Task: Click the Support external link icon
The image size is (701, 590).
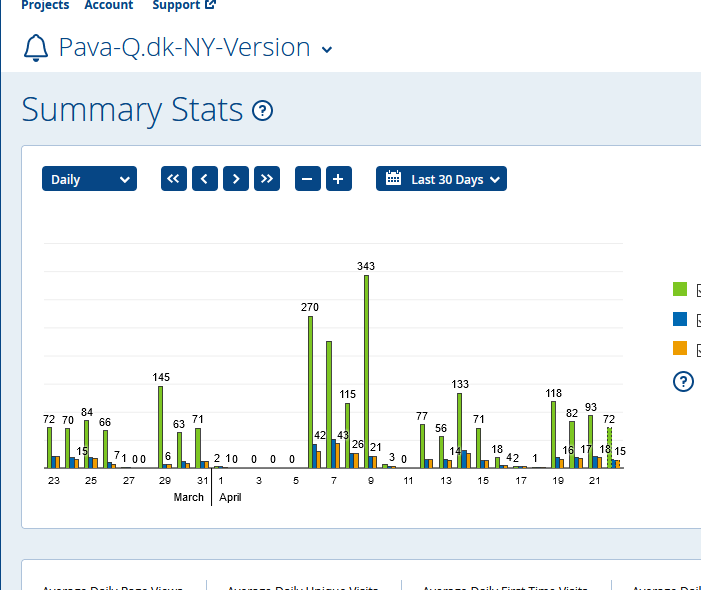Action: tap(211, 4)
